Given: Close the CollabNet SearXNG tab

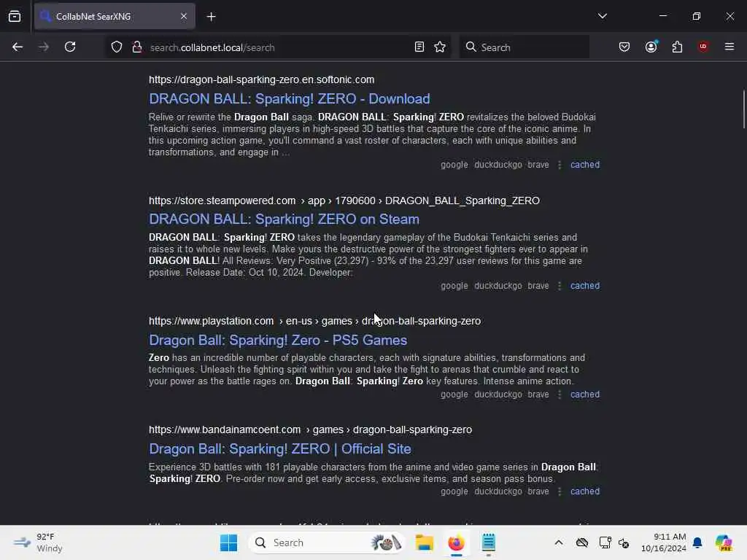Looking at the screenshot, I should 184,16.
